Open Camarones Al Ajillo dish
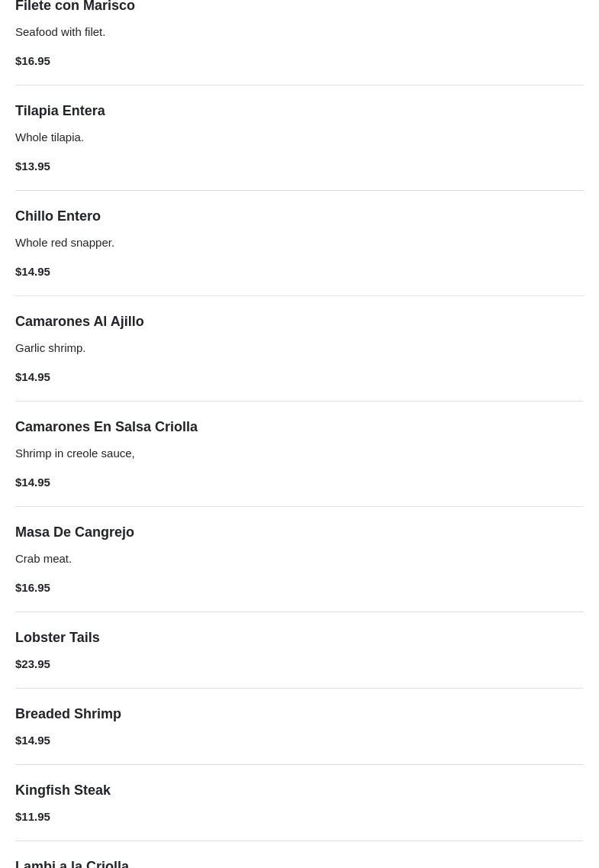599x868 pixels. (x=79, y=321)
